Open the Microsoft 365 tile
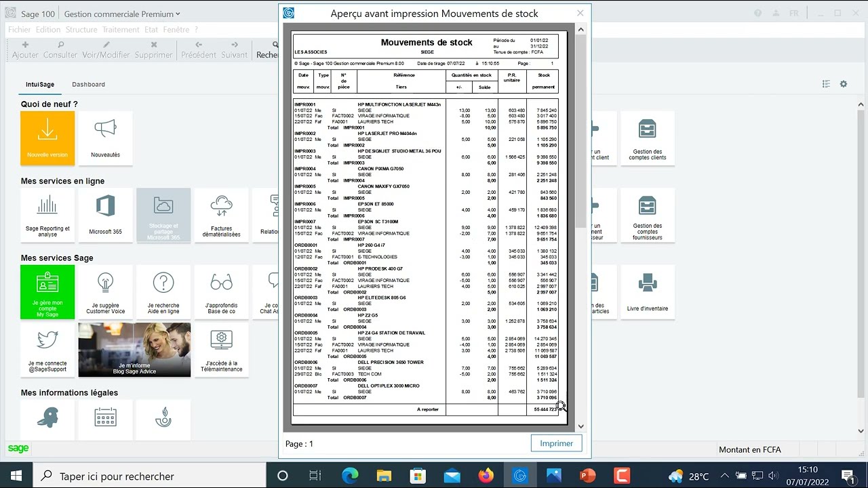The height and width of the screenshot is (488, 868). coord(105,215)
